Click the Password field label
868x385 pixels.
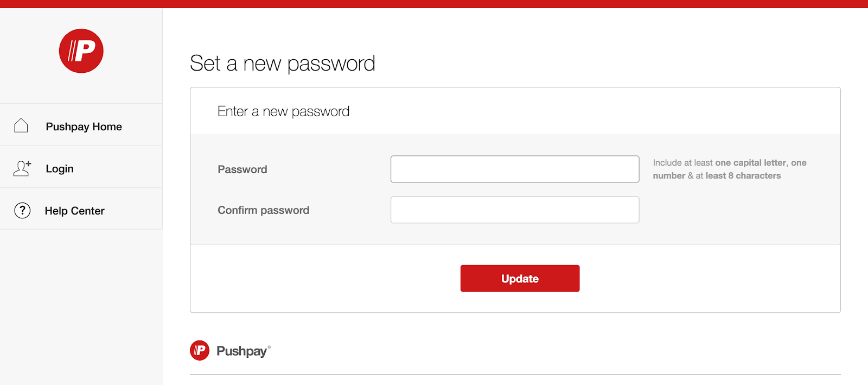pos(242,169)
